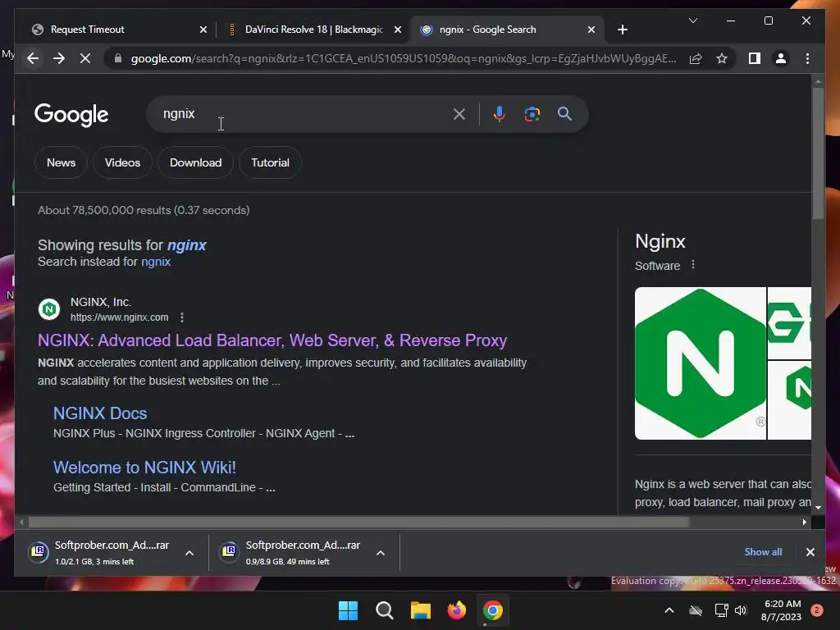Show all downloads
Viewport: 840px width, 630px height.
(x=763, y=552)
